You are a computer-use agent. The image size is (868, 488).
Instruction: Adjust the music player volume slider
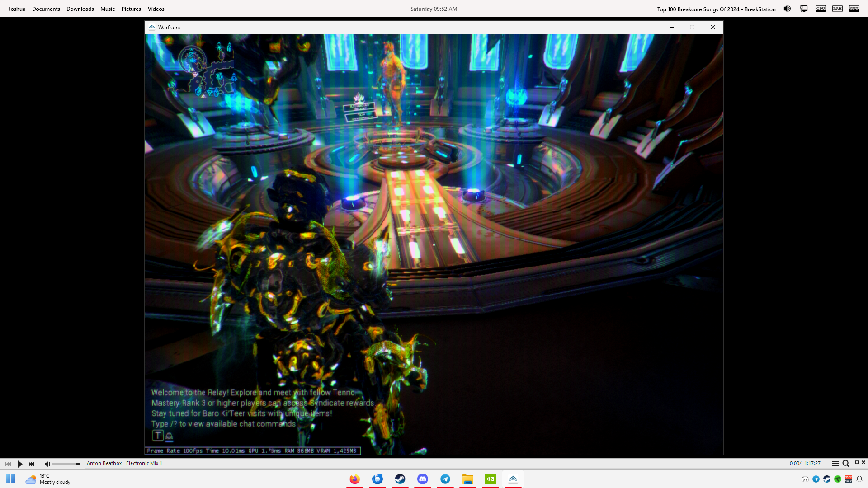click(x=66, y=464)
